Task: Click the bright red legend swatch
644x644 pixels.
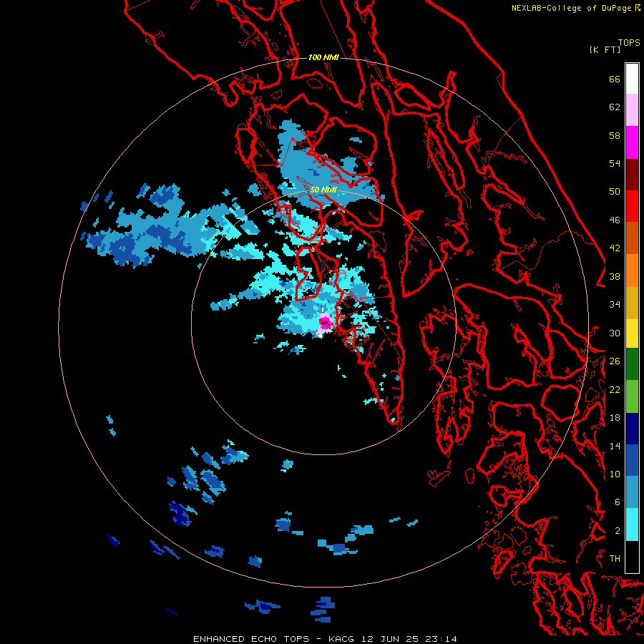Action: coord(632,206)
